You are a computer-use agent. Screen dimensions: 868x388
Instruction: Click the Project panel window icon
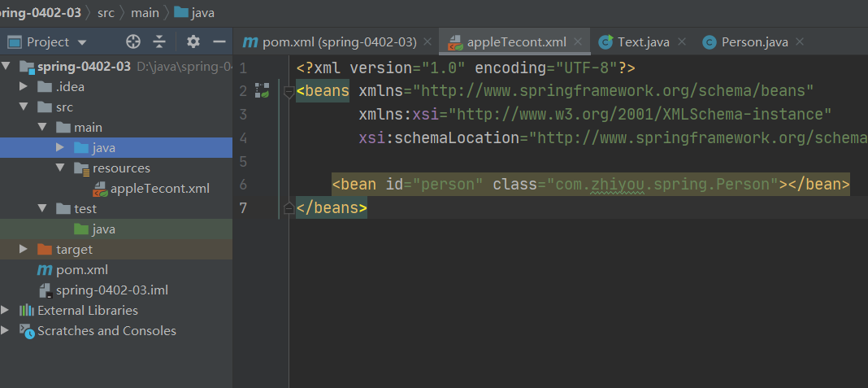[15, 42]
